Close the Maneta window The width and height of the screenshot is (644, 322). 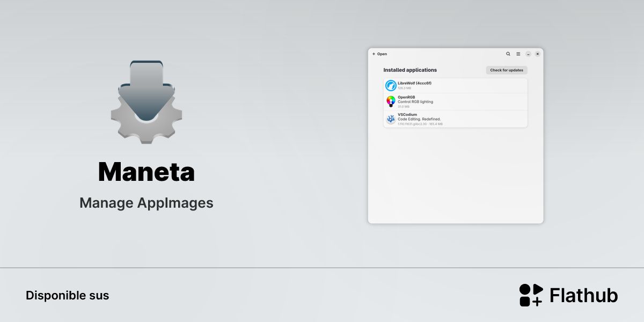[538, 54]
